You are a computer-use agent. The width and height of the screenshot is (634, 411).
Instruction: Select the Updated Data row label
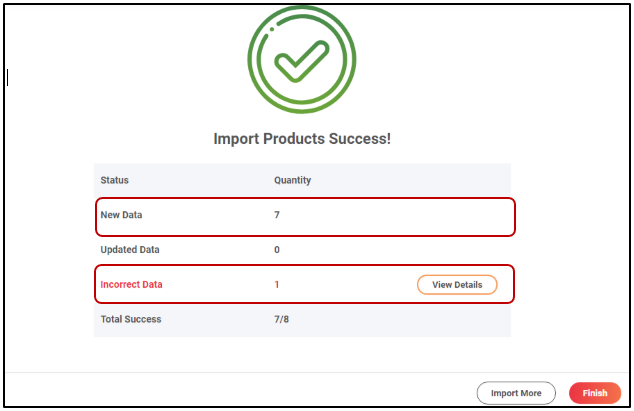(130, 249)
